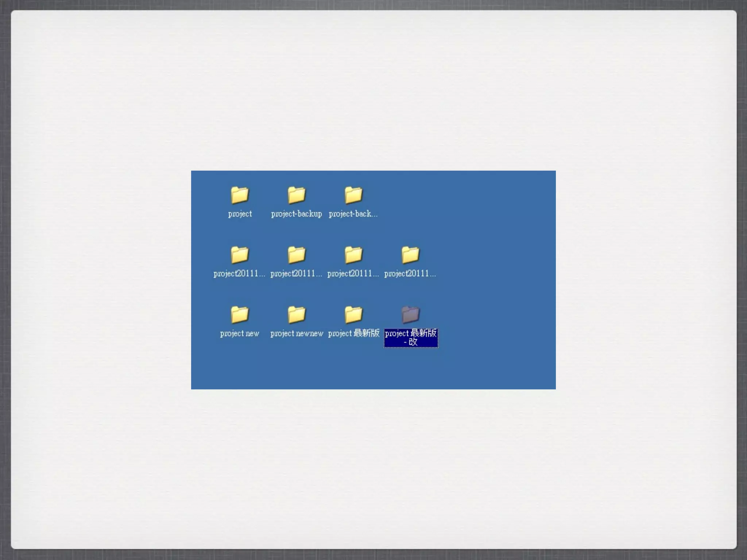Viewport: 747px width, 560px height.
Task: Click the "project newnew" name label
Action: 297,334
